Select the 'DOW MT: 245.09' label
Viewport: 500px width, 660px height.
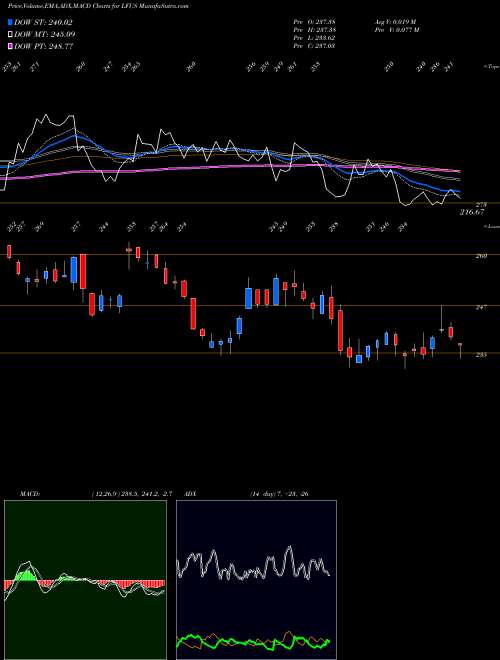coord(45,35)
